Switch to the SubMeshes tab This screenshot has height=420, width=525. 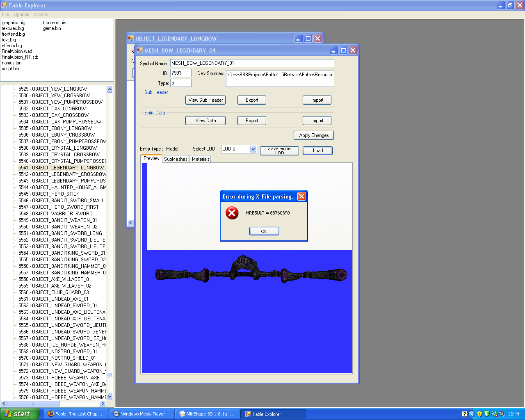(176, 159)
